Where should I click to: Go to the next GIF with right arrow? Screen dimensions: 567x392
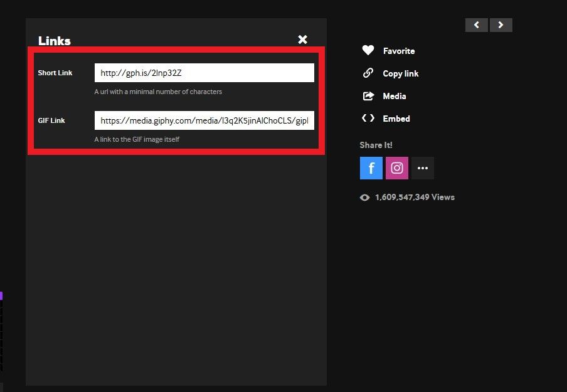point(501,25)
